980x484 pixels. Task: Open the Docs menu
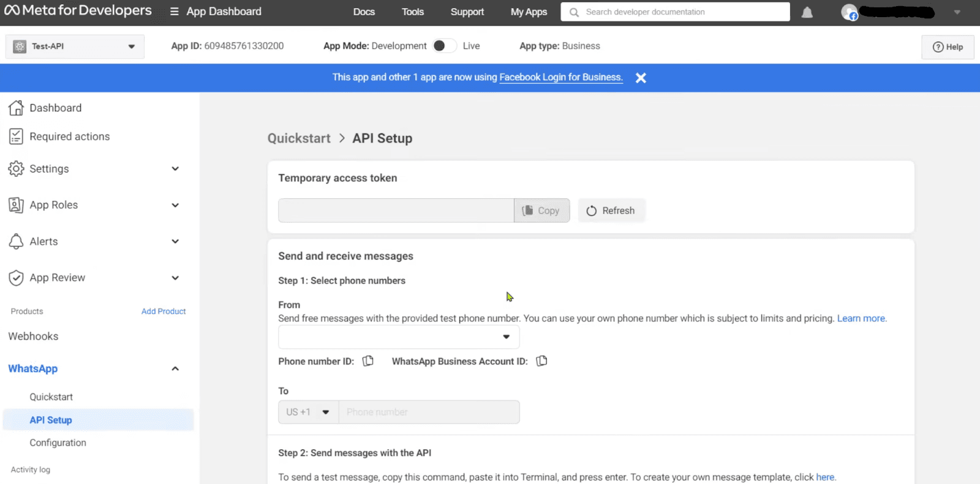pos(364,12)
